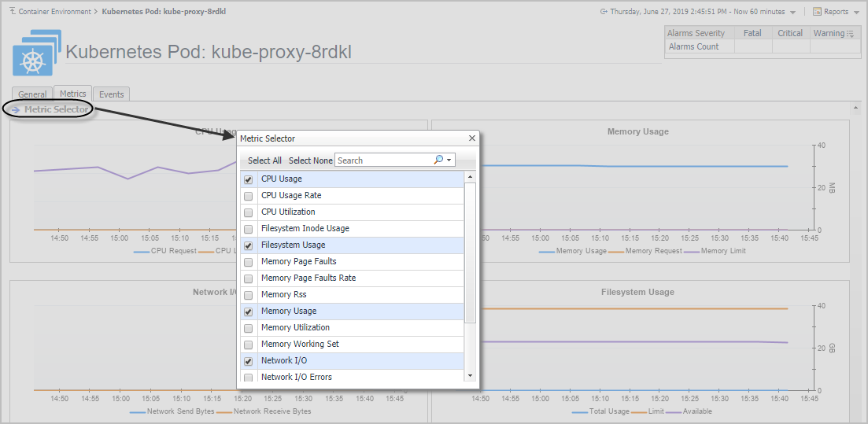Check the CPU Utilization metric checkbox
868x424 pixels.
tap(249, 212)
